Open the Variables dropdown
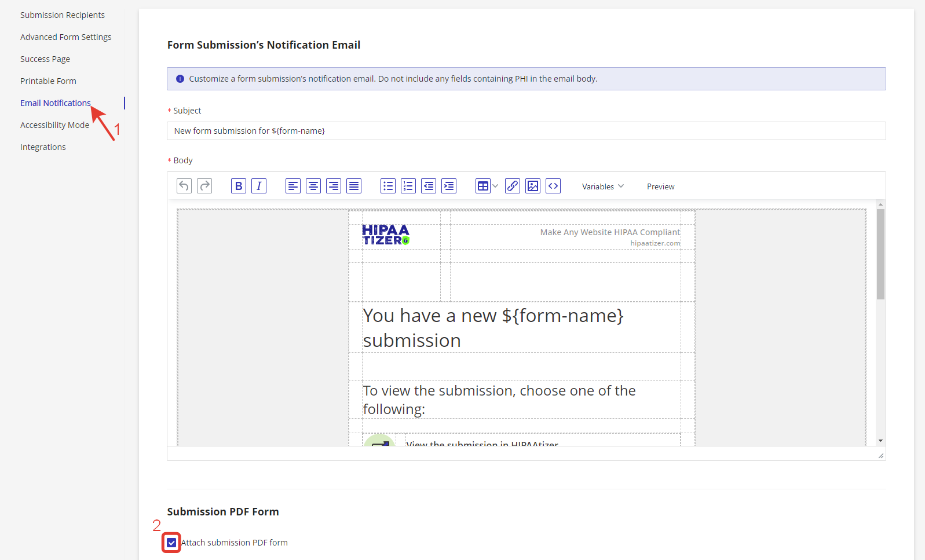The image size is (925, 560). (602, 186)
